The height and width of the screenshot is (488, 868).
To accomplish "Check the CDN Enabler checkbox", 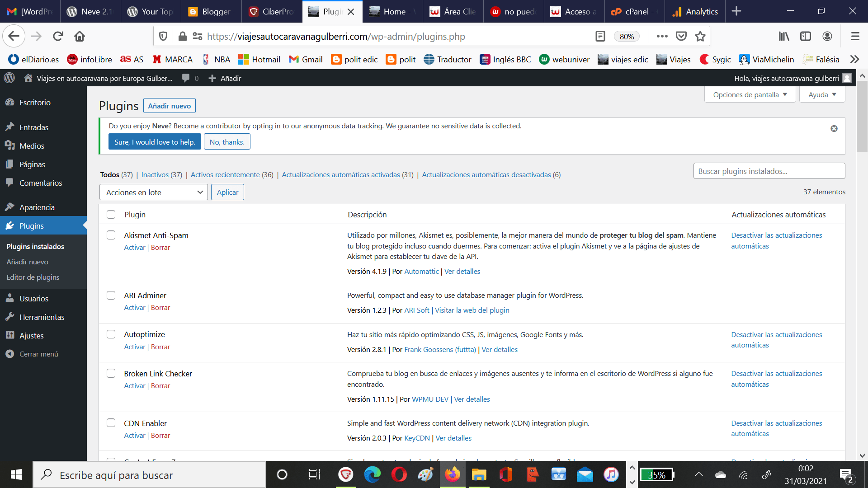I will coord(111,422).
